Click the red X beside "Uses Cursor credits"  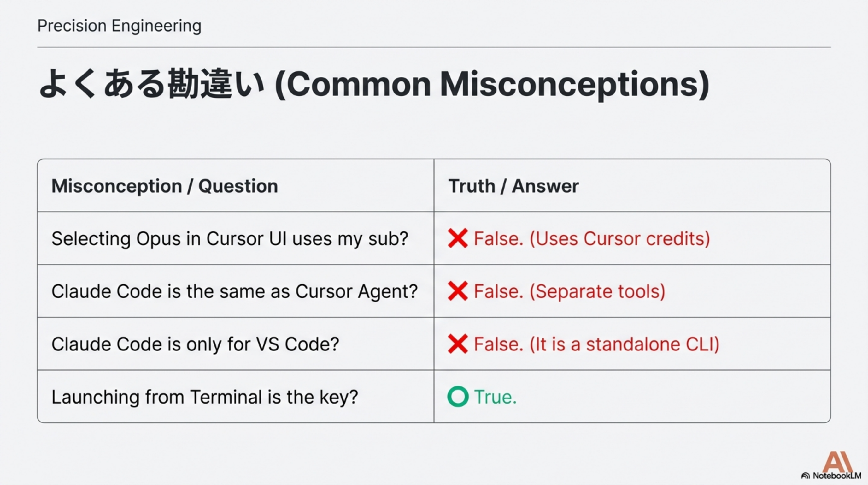(x=458, y=238)
